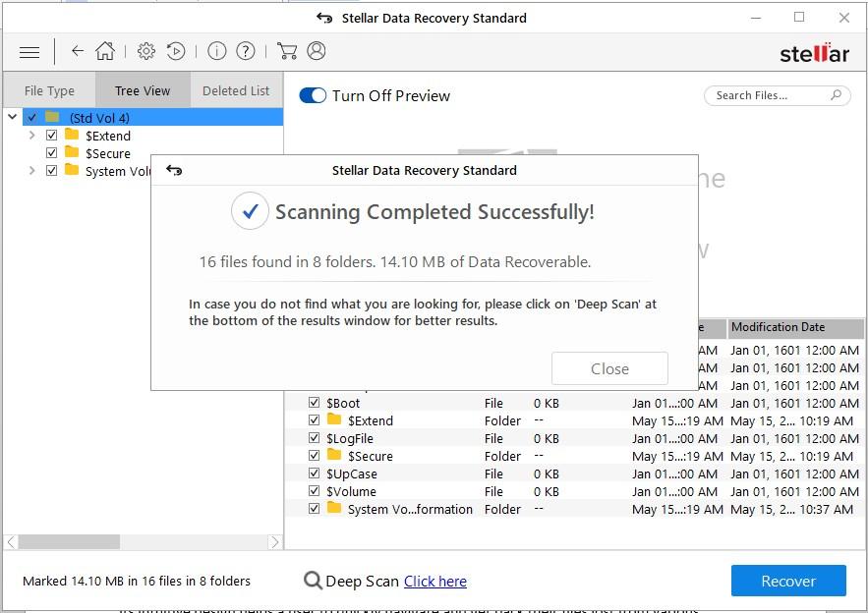Select $Secure label in the tree
This screenshot has height=613, width=868.
pos(108,154)
